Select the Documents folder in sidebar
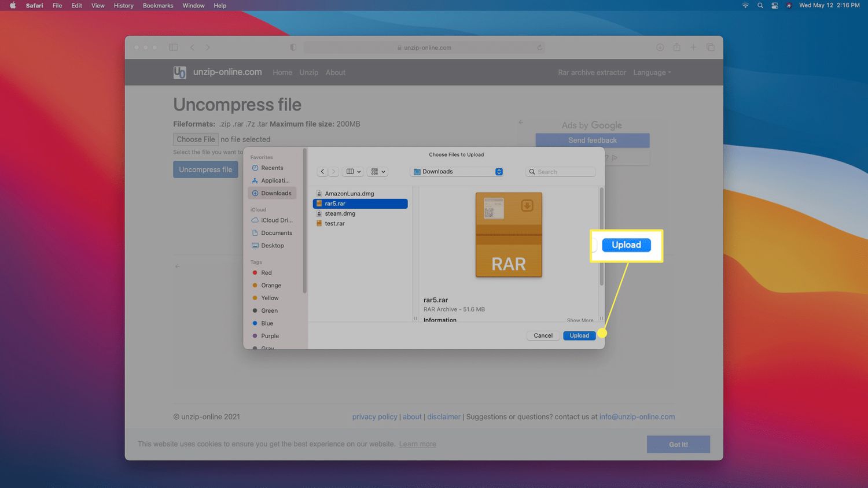Screen dimensions: 868x488 [x=276, y=233]
